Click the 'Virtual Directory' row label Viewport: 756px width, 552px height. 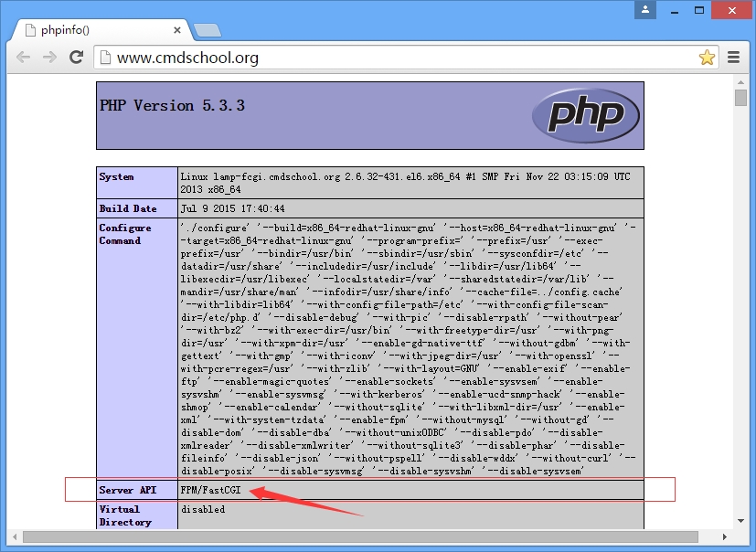point(125,515)
